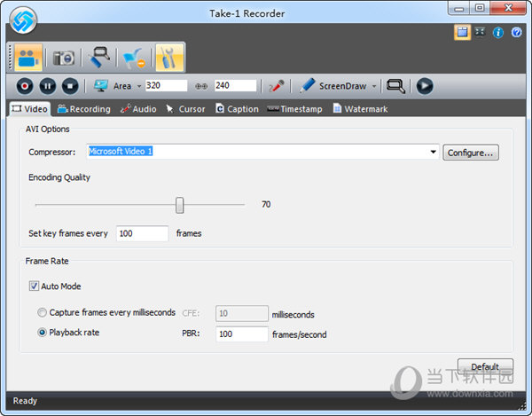Click the Ready status bar text
This screenshot has height=416, width=532.
coord(25,401)
